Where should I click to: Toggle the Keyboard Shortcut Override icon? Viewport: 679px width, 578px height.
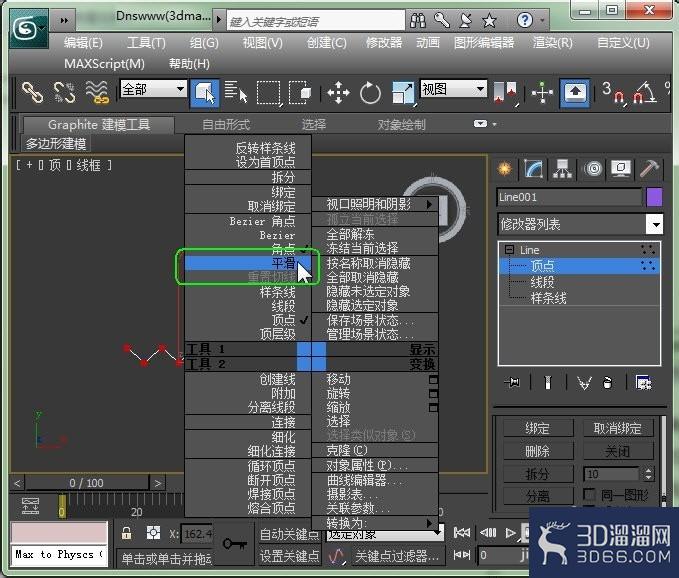[575, 92]
